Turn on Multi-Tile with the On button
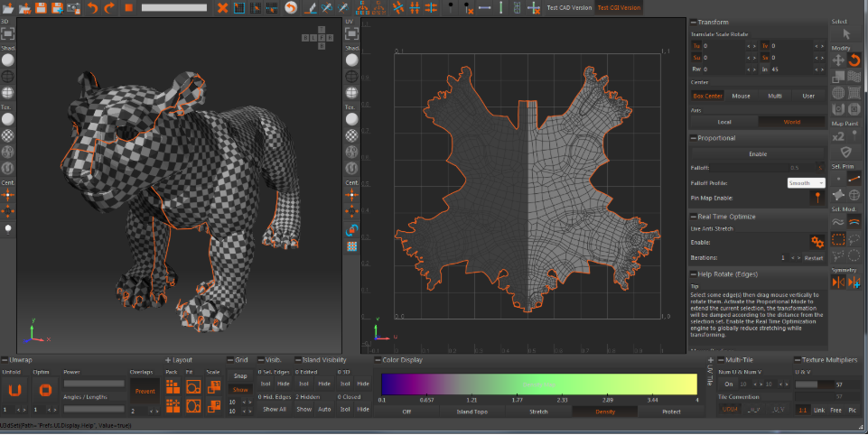868x435 pixels. (728, 384)
